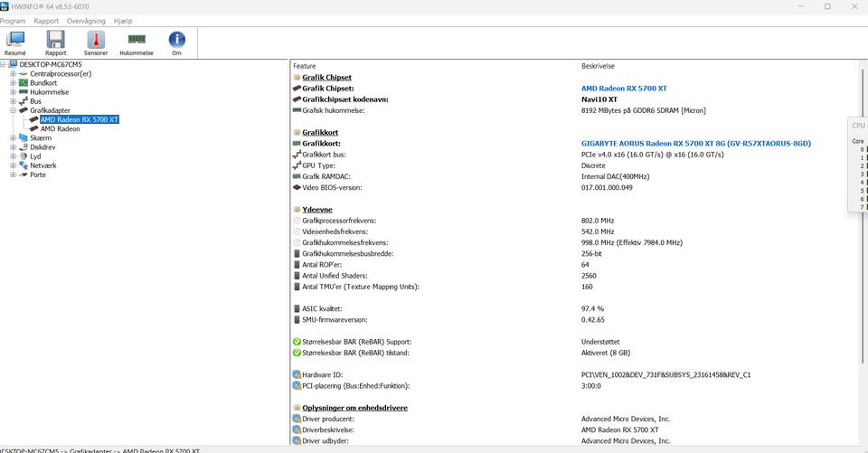The width and height of the screenshot is (868, 453).
Task: Open the Hjælp menu
Action: pos(123,21)
